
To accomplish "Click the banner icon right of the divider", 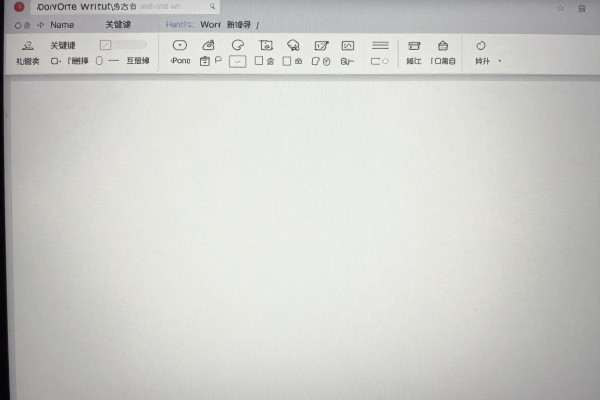I will [414, 46].
